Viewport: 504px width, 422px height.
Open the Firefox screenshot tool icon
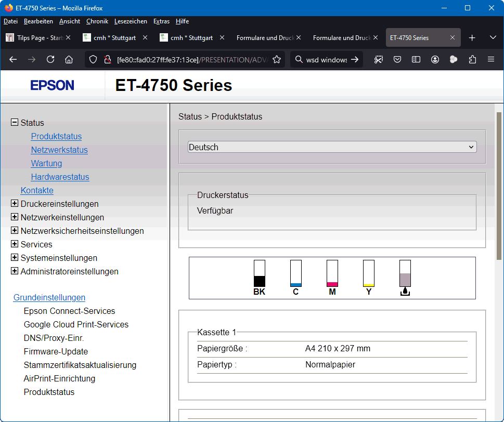(379, 60)
